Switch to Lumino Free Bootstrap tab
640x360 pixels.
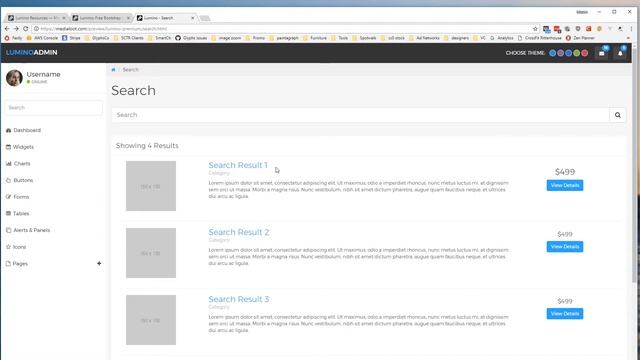(x=100, y=18)
